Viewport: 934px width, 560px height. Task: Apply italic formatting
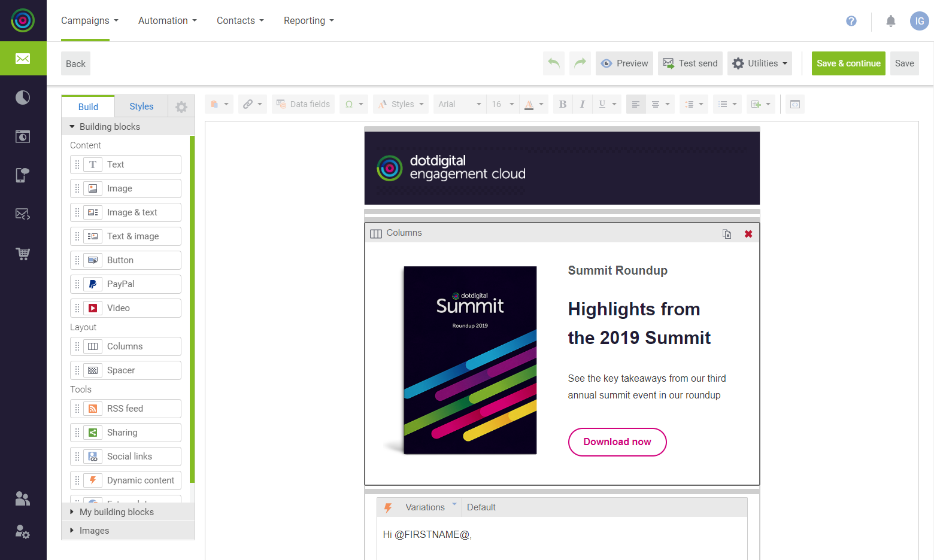(x=582, y=104)
